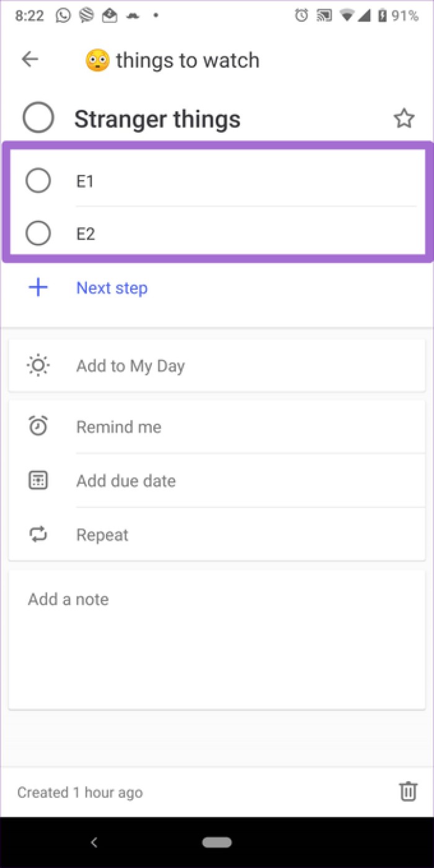Complete the E2 step
The width and height of the screenshot is (434, 868).
[x=38, y=233]
